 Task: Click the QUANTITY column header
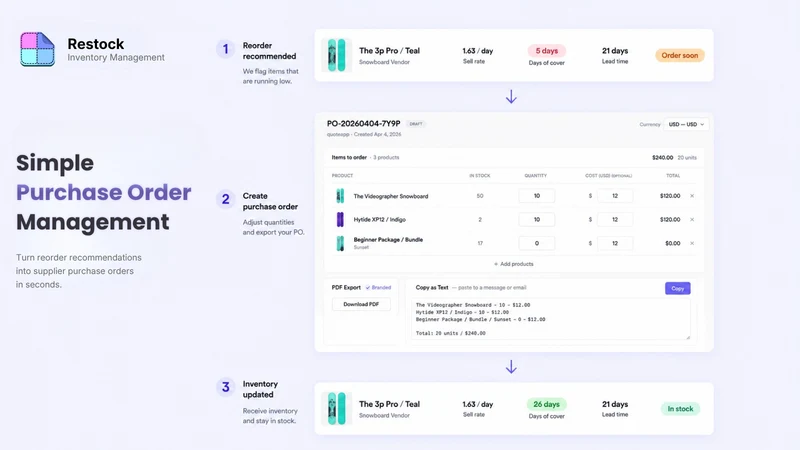(x=536, y=176)
